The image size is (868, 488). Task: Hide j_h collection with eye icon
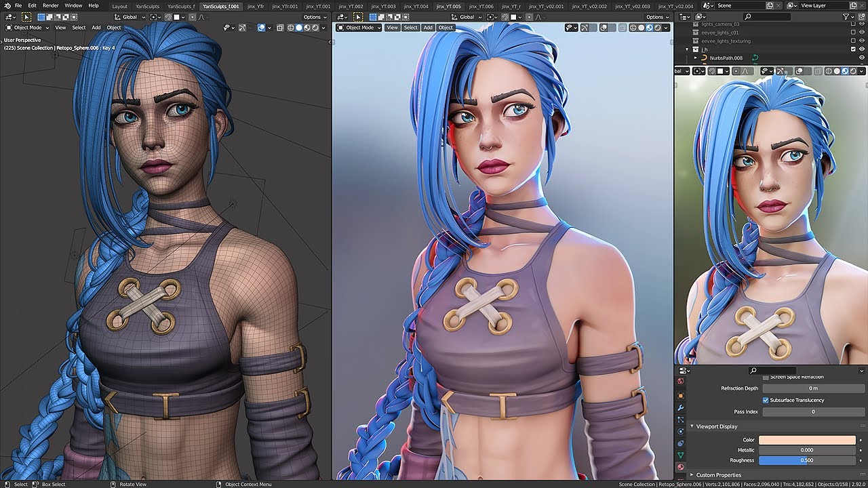[862, 49]
